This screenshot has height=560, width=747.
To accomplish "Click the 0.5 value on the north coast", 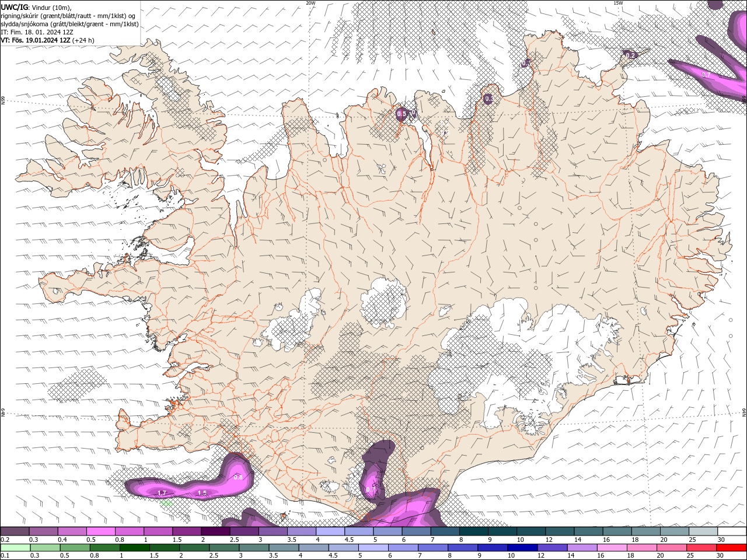I will coord(402,114).
